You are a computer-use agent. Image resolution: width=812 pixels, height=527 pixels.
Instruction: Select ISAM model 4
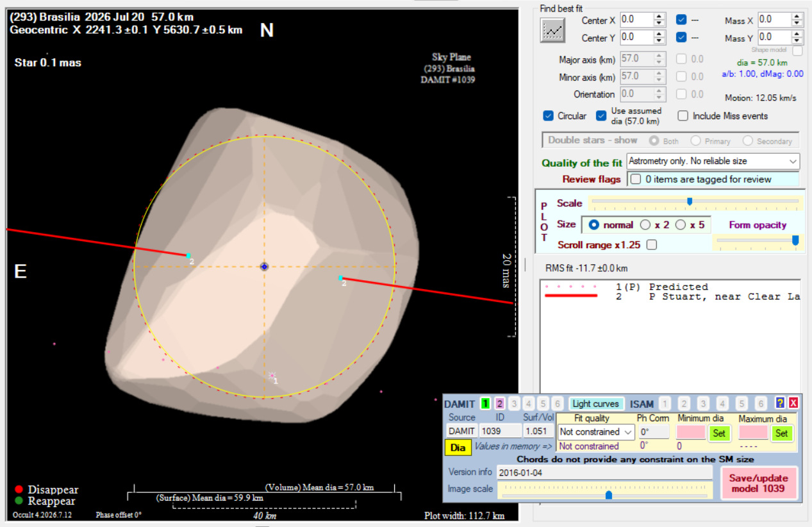[722, 404]
